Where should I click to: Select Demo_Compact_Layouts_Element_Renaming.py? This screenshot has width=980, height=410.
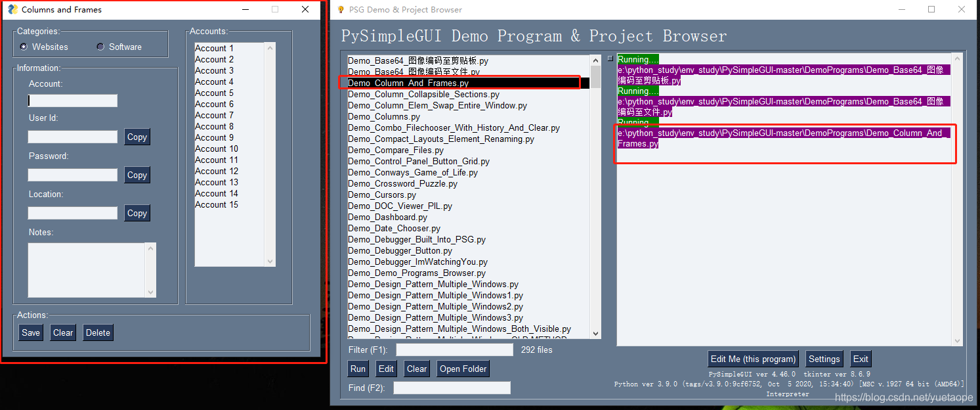tap(468, 139)
